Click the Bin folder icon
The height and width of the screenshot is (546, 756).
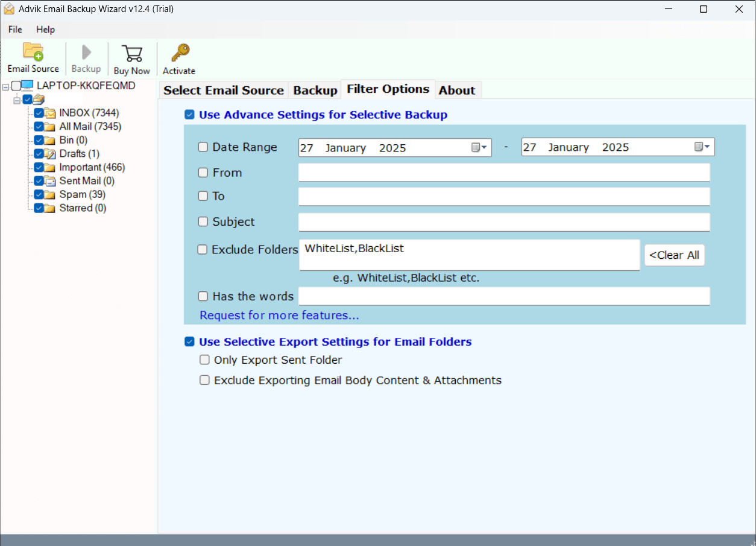pyautogui.click(x=50, y=140)
